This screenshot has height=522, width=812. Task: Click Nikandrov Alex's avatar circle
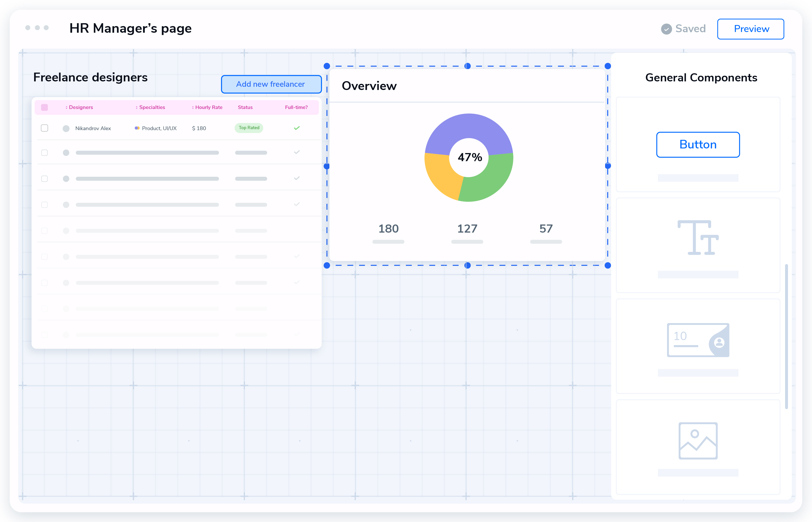click(66, 128)
